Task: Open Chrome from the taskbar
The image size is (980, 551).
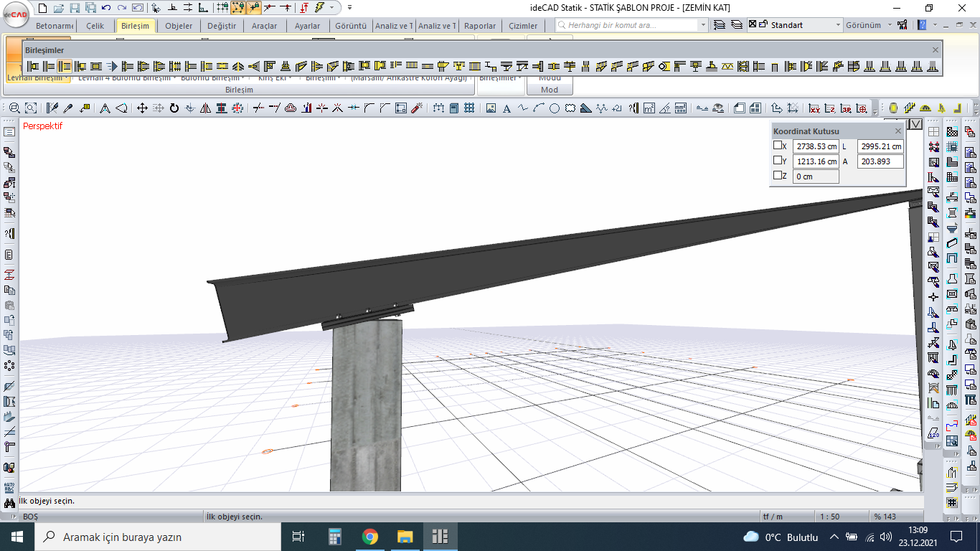Action: (x=369, y=537)
